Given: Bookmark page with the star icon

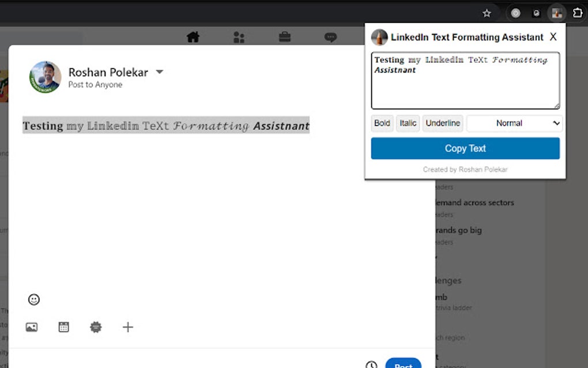Looking at the screenshot, I should pos(487,13).
